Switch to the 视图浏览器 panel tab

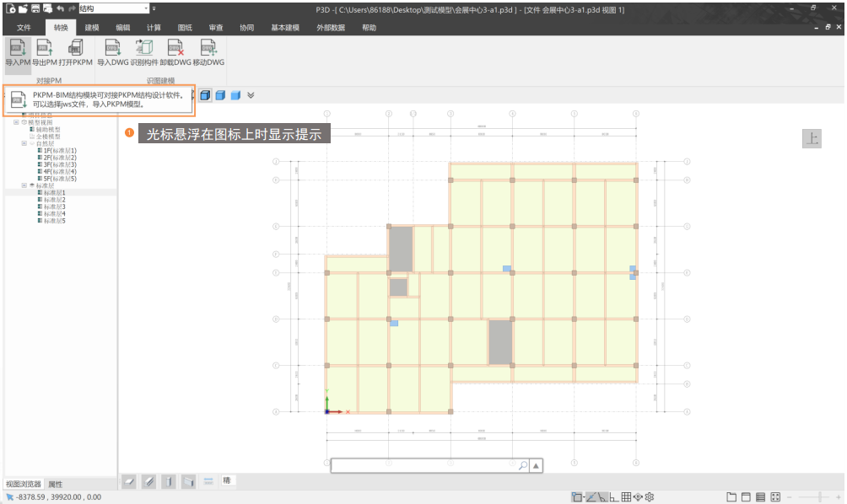[x=24, y=484]
